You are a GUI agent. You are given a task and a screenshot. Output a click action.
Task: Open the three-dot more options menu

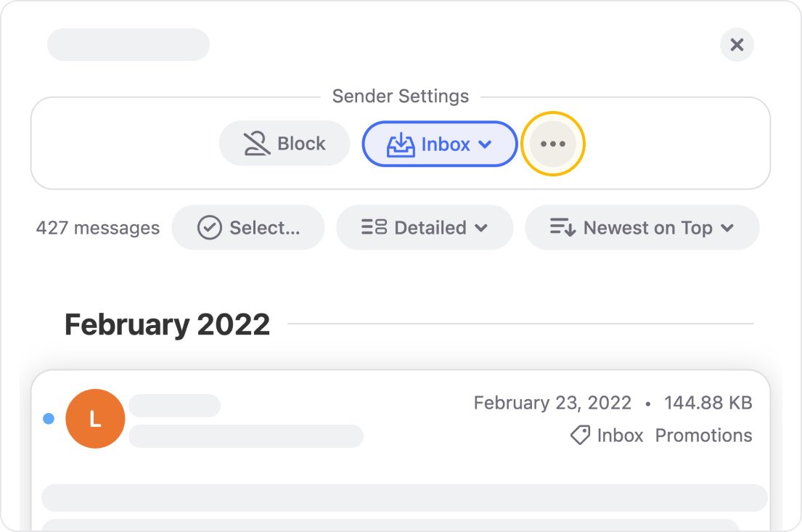[552, 143]
